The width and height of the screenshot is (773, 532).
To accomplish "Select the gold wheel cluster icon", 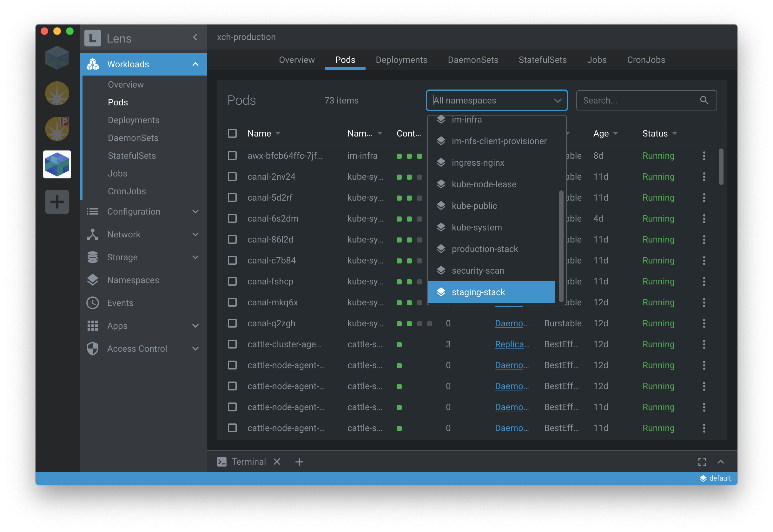I will (57, 93).
